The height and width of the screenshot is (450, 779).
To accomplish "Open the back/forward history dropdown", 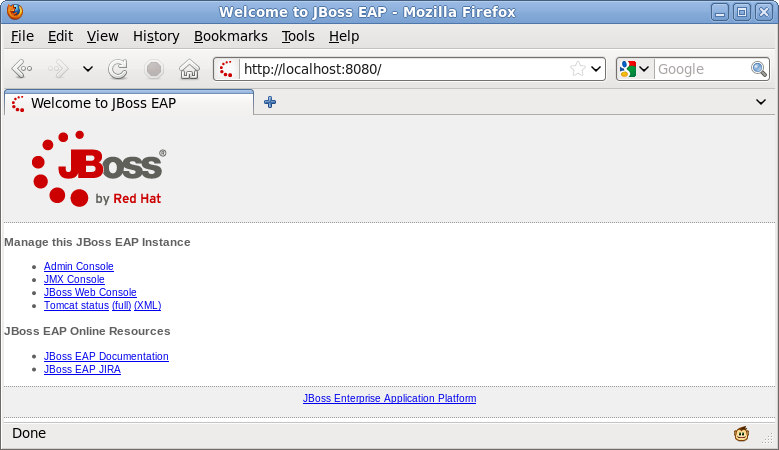I will tap(88, 69).
